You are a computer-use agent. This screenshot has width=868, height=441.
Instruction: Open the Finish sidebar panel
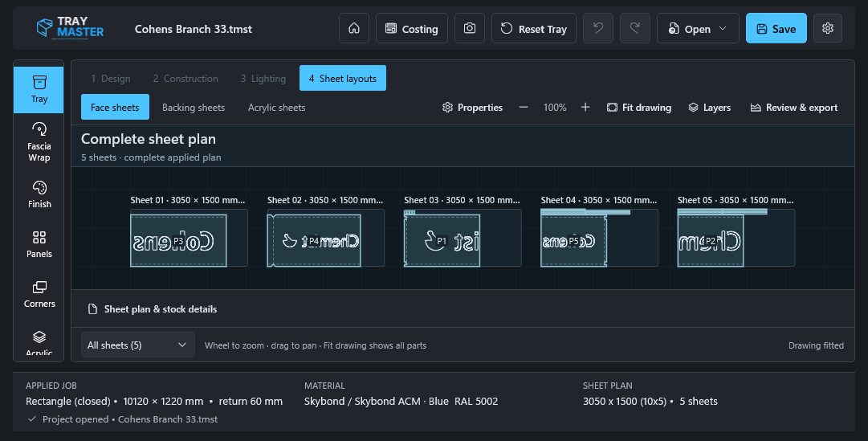coord(39,194)
